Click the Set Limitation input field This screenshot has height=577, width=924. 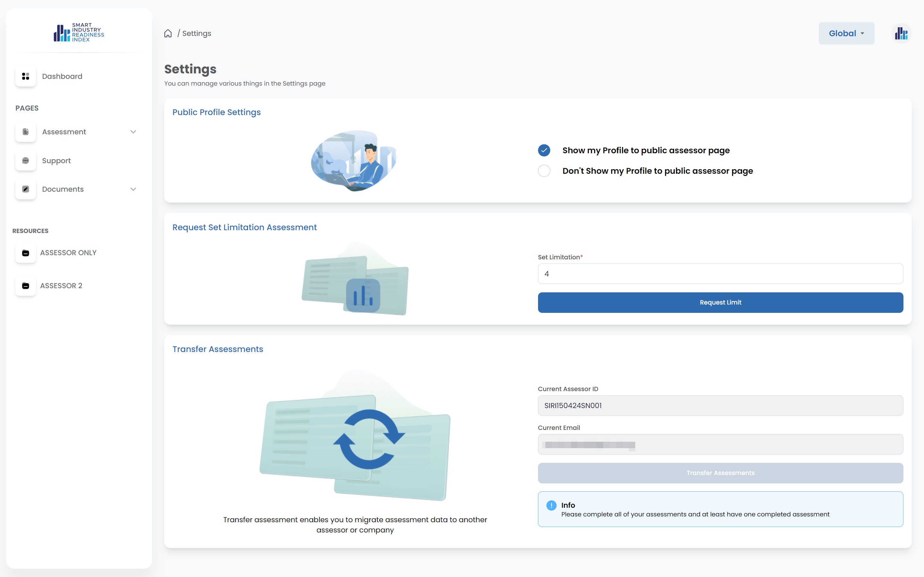coord(720,274)
